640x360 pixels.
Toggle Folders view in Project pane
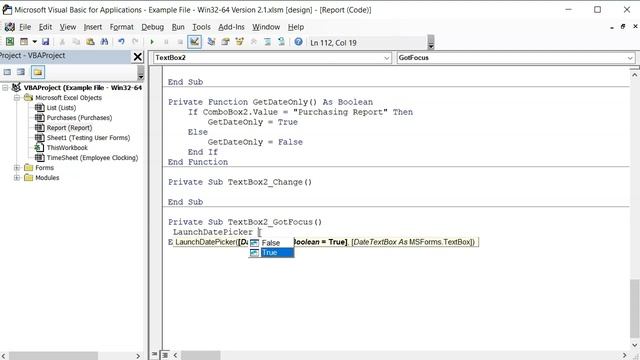click(38, 72)
